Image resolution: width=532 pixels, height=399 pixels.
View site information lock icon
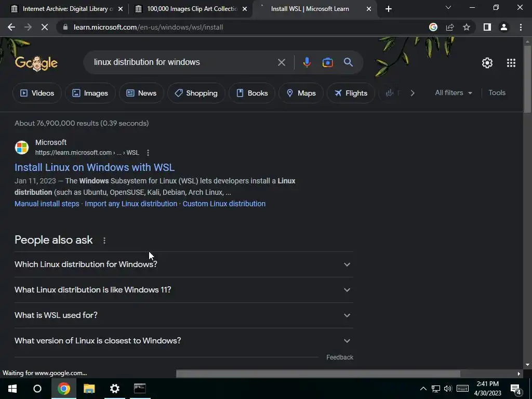(65, 27)
